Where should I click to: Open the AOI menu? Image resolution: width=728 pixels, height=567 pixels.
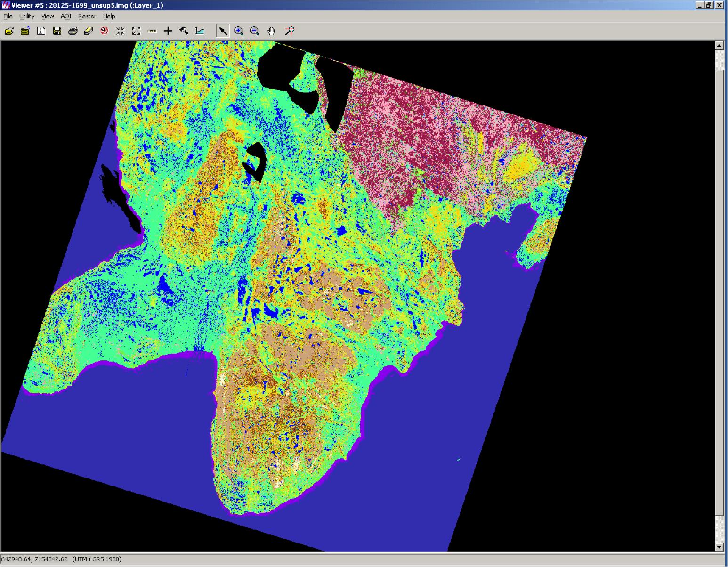coord(66,16)
